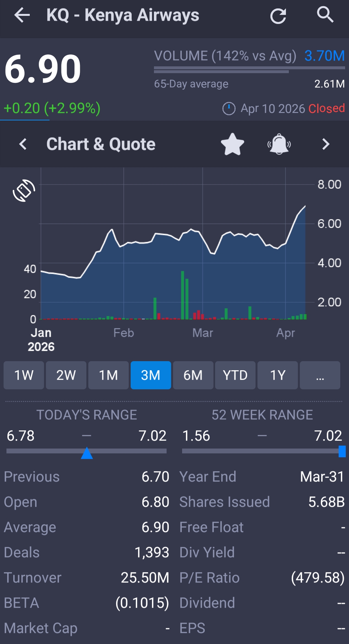Tap the 52 Week Range indicator
The image size is (349, 644).
342,451
